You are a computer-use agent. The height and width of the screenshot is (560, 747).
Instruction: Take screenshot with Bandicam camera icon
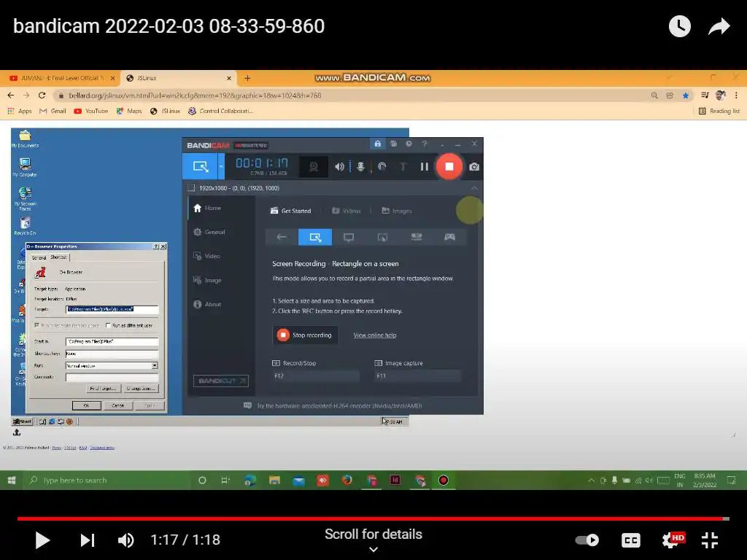click(474, 167)
